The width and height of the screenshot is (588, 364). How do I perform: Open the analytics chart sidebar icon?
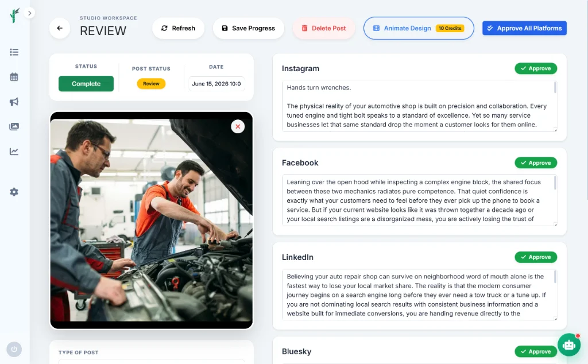click(14, 152)
